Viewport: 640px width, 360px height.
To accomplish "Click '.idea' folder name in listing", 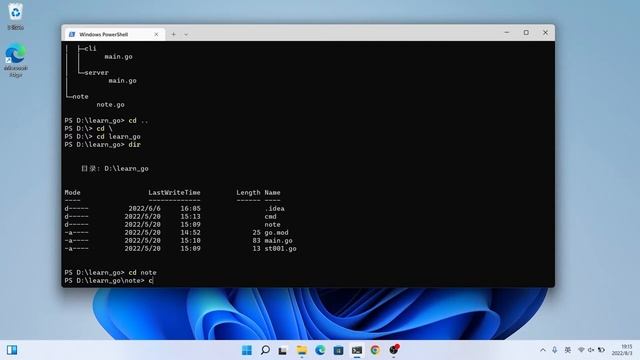I will pos(274,208).
